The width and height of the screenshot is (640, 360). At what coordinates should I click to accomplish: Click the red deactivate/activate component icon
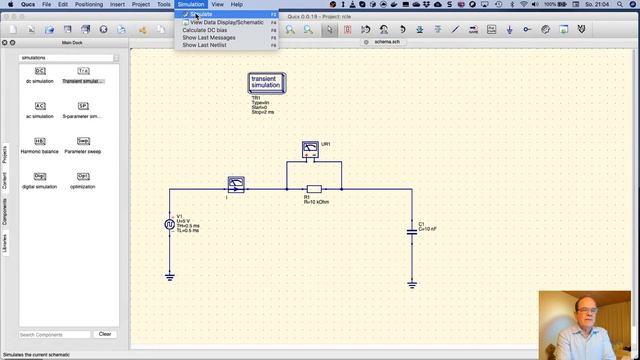[x=348, y=29]
